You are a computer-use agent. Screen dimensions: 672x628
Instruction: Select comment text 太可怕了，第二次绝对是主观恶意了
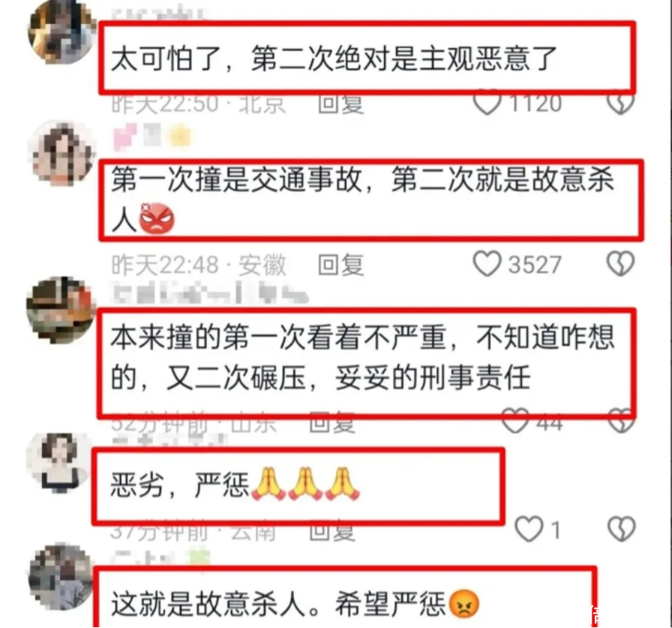(334, 58)
